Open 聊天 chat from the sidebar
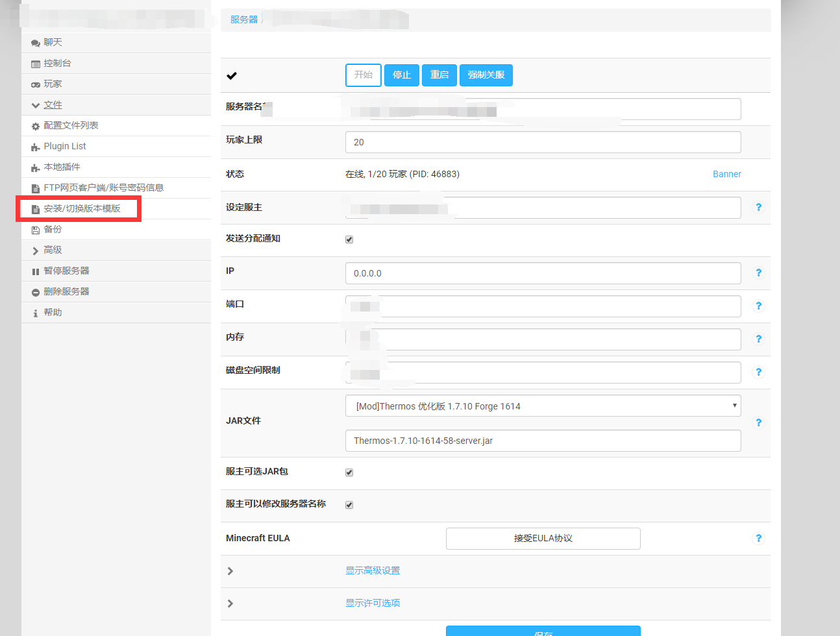 pos(53,43)
